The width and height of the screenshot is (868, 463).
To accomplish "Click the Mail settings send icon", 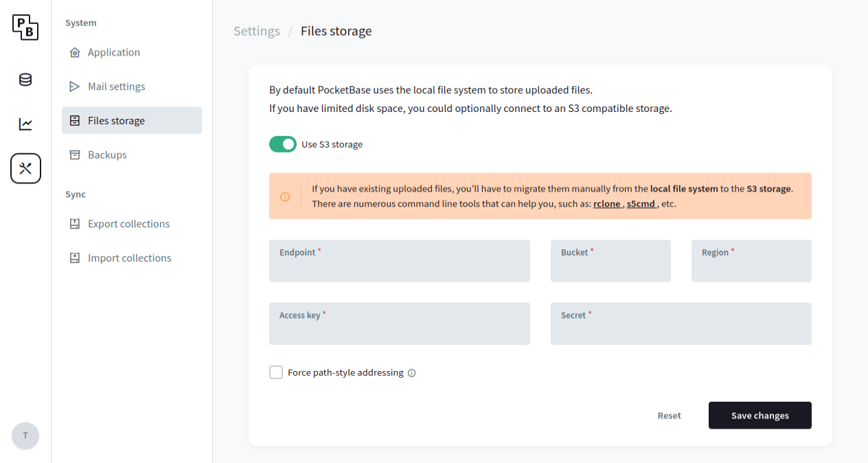I will pyautogui.click(x=74, y=86).
